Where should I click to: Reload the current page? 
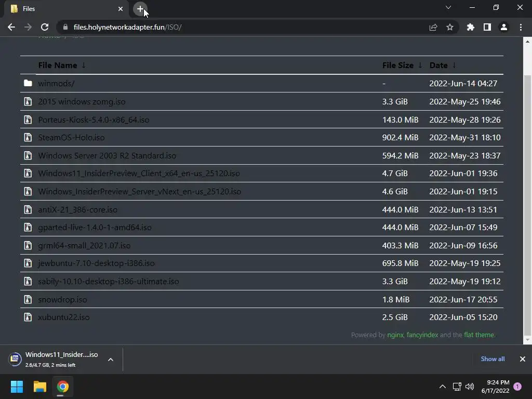point(45,27)
